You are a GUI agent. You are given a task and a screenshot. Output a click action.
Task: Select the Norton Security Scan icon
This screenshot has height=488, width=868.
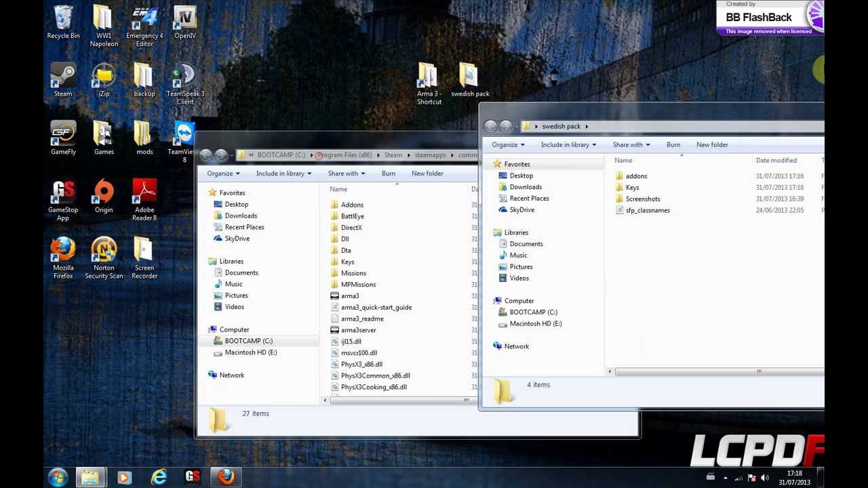104,258
